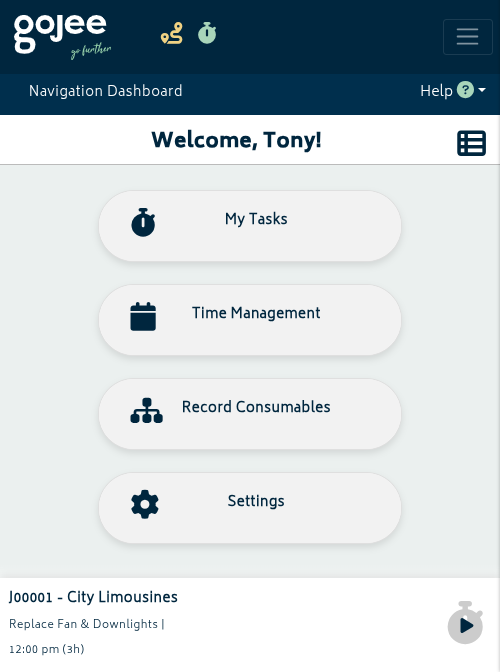This screenshot has height=672, width=500.
Task: Click the gear icon on Settings
Action: click(145, 504)
